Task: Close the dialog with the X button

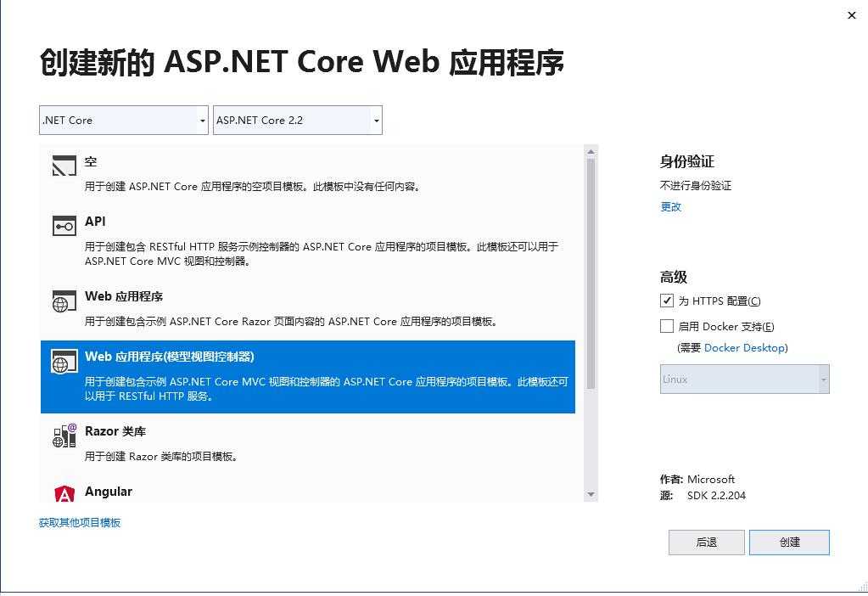Action: (x=851, y=15)
